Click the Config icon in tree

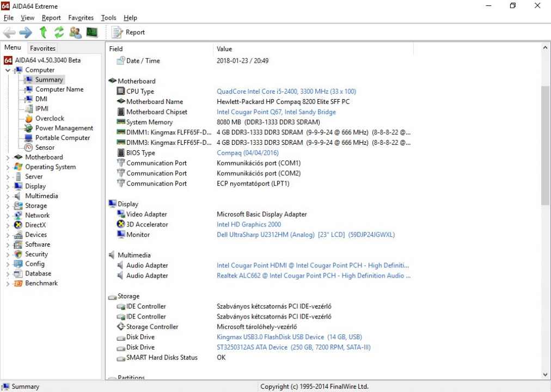pos(18,264)
